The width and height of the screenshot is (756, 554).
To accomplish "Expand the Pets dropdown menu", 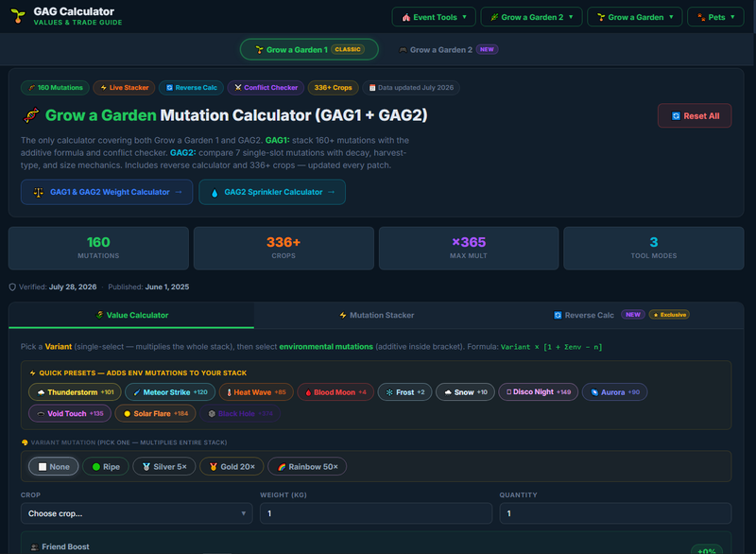I will (x=715, y=17).
